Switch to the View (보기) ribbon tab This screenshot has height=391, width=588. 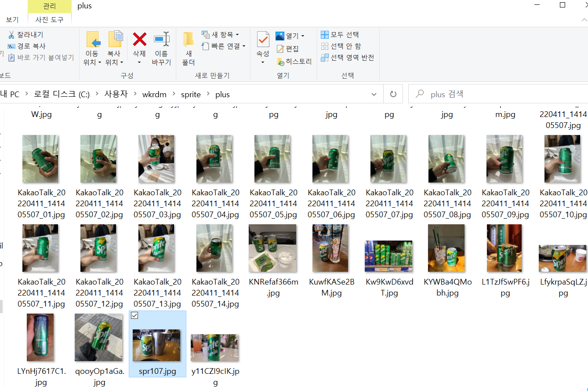coord(12,20)
